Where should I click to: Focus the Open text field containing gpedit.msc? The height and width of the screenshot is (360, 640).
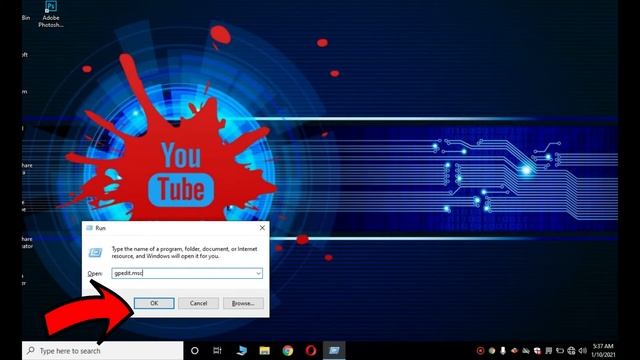pos(187,273)
